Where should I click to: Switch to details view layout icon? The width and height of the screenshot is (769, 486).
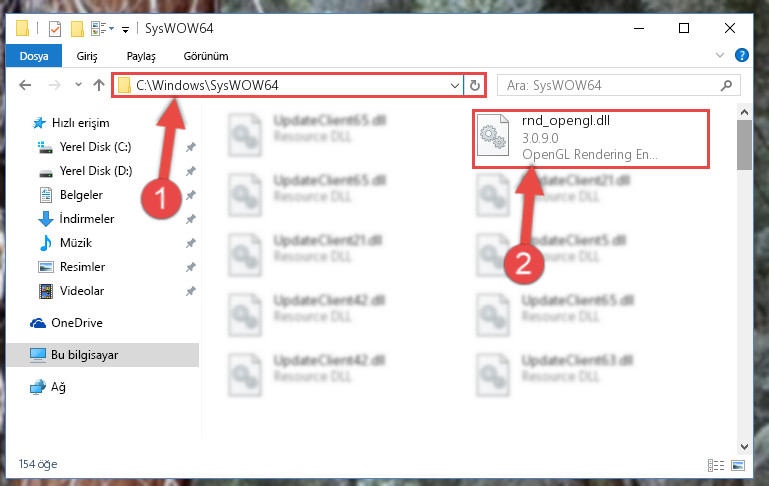click(716, 465)
